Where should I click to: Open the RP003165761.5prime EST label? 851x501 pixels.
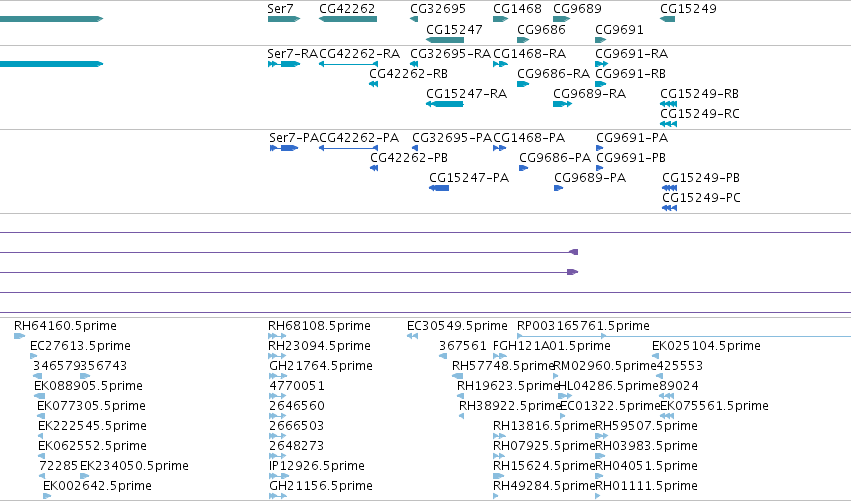click(583, 326)
